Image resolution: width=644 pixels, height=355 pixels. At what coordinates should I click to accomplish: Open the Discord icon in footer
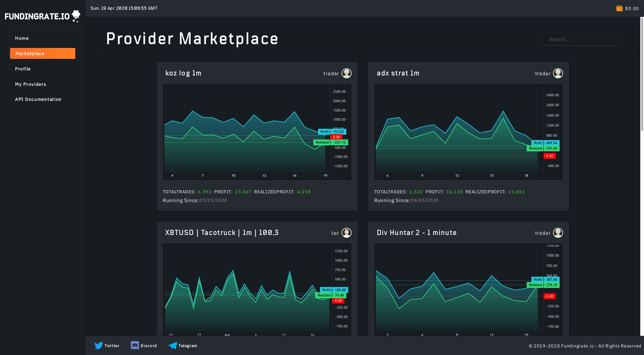click(135, 346)
